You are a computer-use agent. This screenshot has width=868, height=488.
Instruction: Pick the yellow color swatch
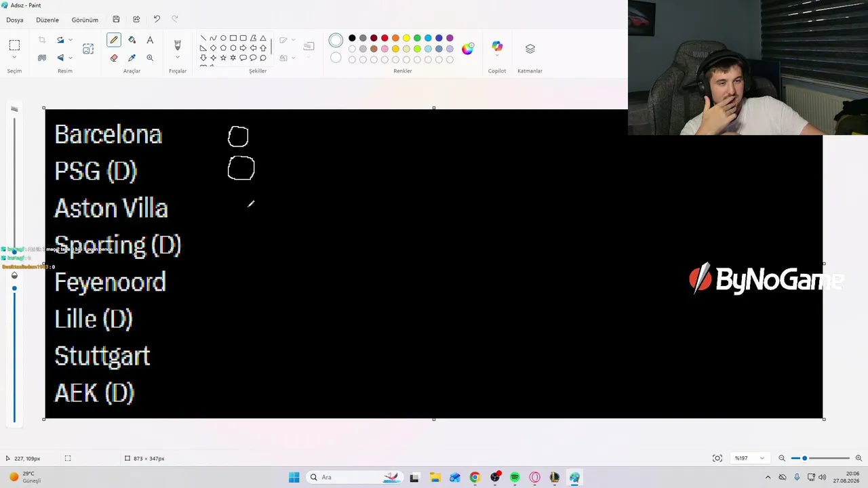click(406, 38)
